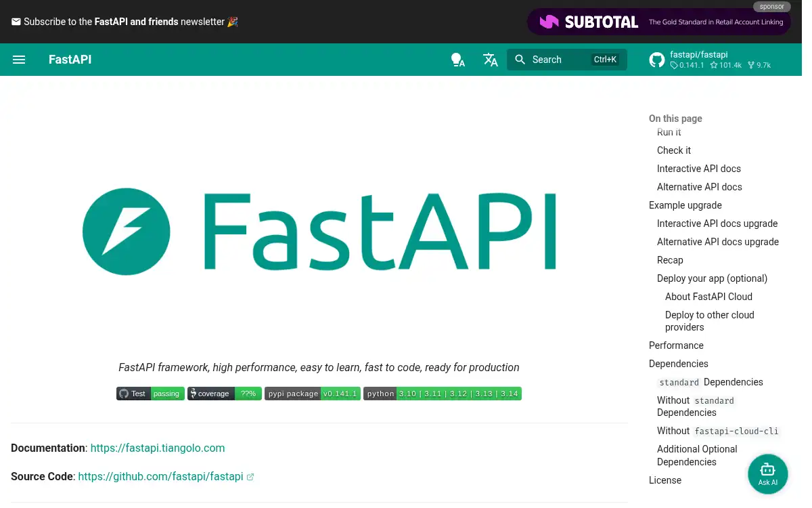Screen dimensions: 812x508
Task: Jump to standard Dependencies section
Action: tap(710, 382)
